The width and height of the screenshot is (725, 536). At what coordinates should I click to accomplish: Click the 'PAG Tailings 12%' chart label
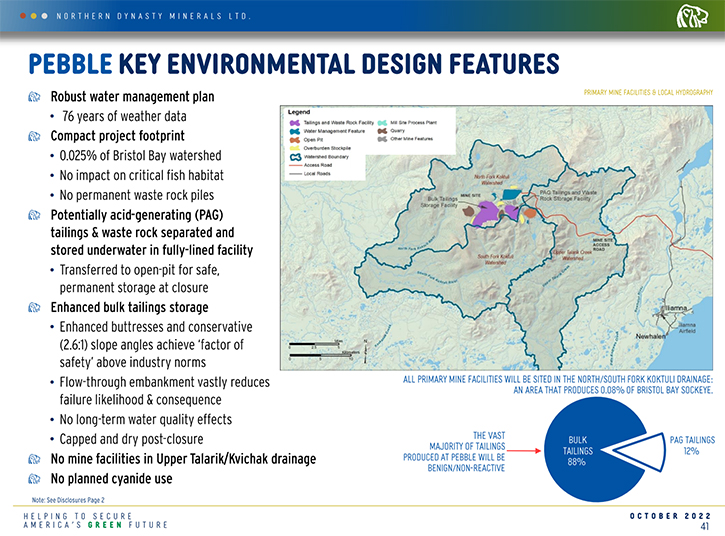692,445
